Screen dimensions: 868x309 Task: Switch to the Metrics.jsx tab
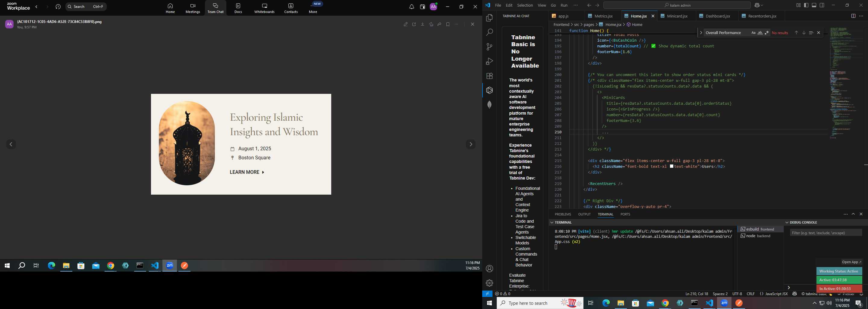[x=603, y=16]
